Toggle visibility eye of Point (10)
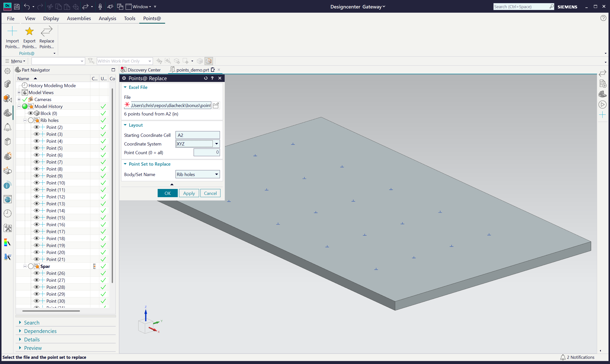The height and width of the screenshot is (364, 610). 36,183
